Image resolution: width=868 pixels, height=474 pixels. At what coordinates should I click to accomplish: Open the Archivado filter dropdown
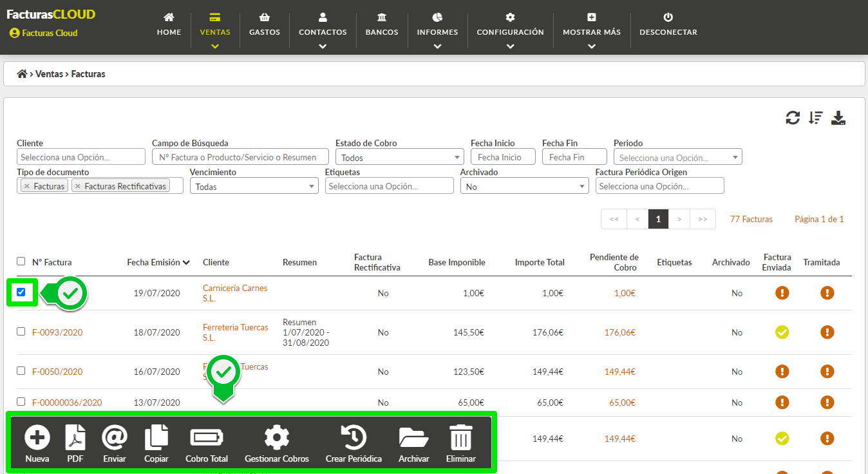tap(524, 186)
